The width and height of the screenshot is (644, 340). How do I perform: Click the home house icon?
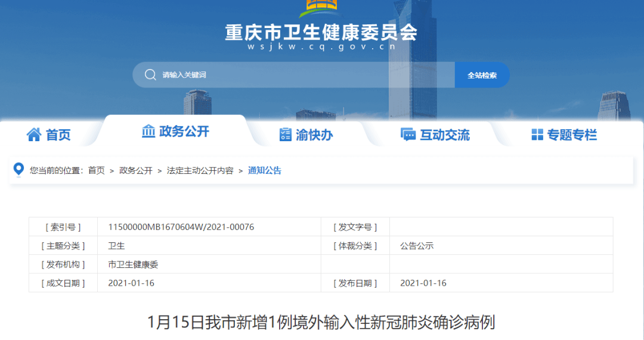tap(34, 134)
